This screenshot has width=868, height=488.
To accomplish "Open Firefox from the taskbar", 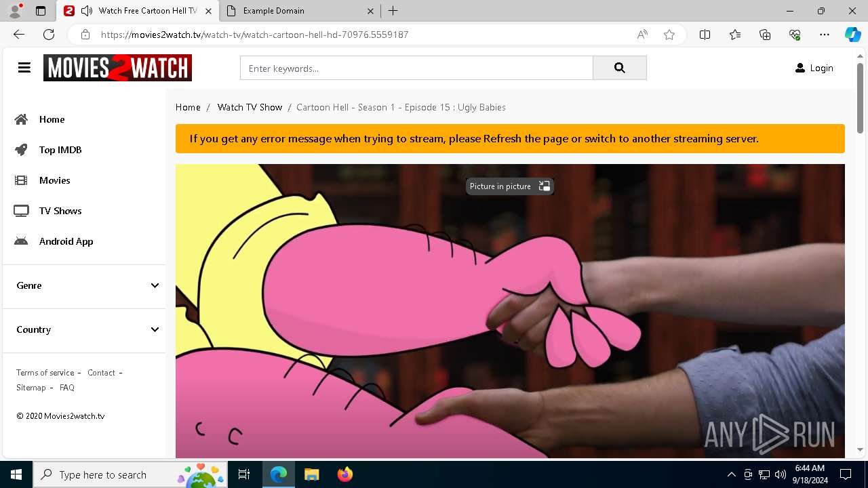I will [345, 474].
